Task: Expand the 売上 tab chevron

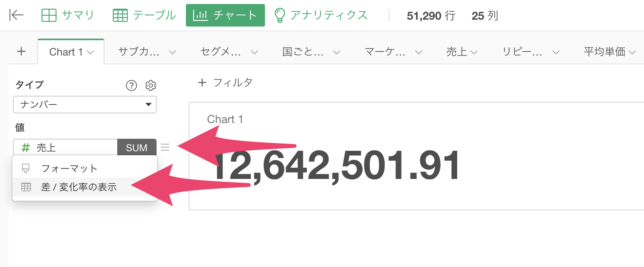Action: click(x=474, y=52)
